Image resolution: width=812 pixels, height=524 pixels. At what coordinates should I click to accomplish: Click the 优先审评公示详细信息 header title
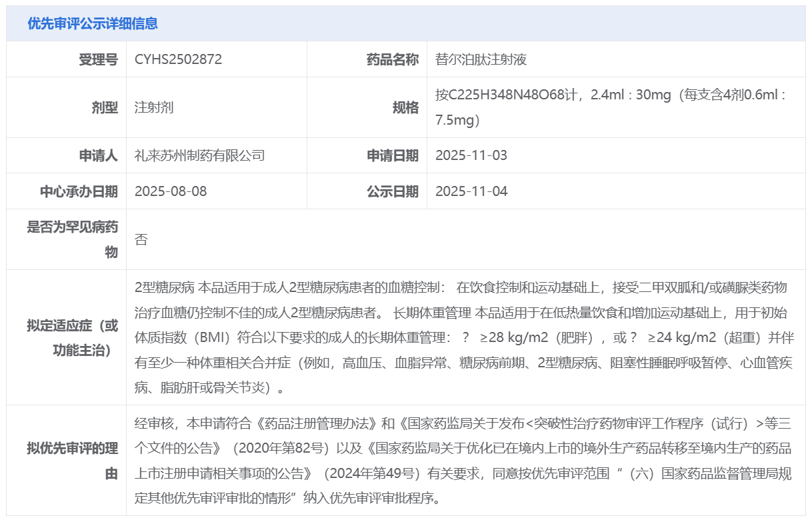(93, 23)
